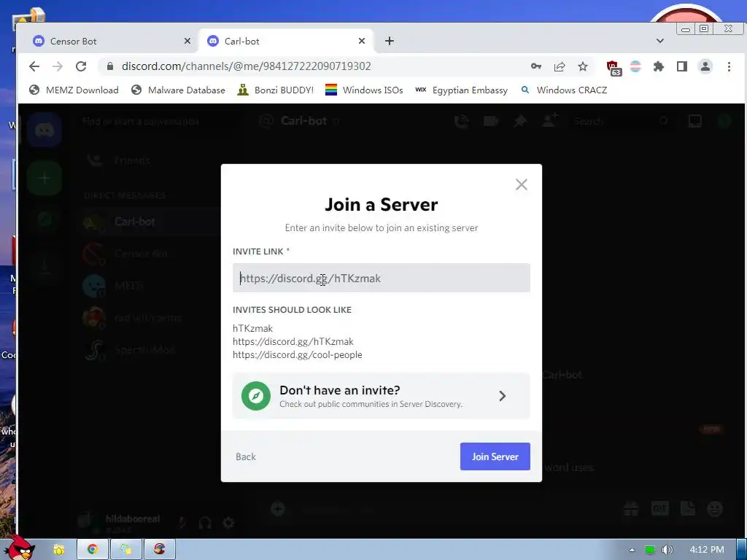Open the Windows ISOs bookmark

pos(364,90)
